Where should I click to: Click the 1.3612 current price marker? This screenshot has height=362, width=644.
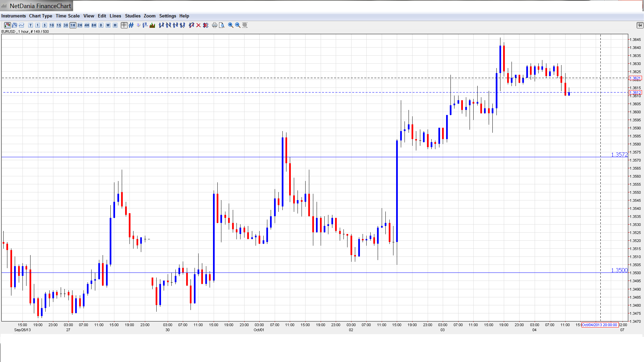tap(635, 93)
